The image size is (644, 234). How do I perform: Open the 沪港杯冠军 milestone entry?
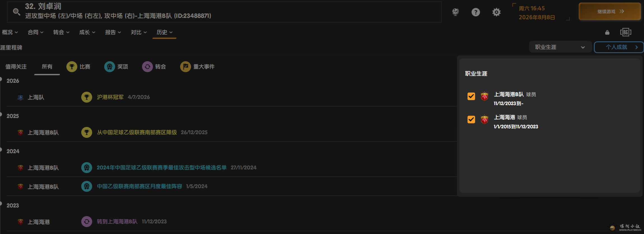[x=110, y=97]
